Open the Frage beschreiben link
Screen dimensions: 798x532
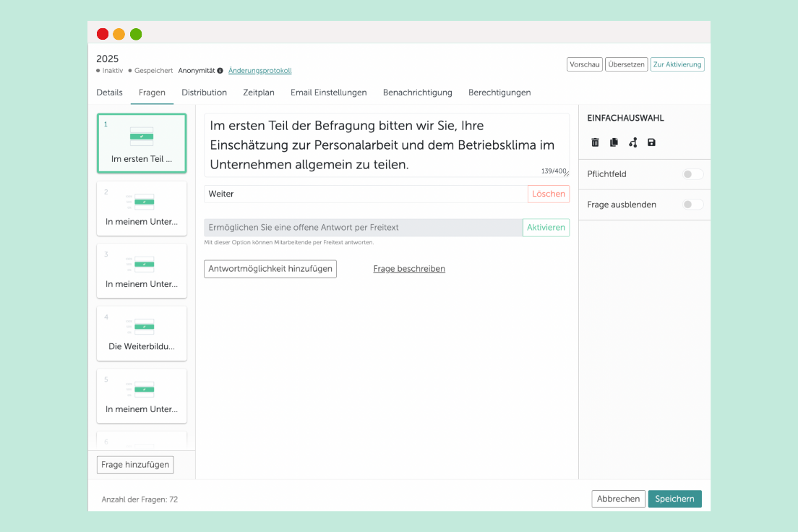[409, 269]
